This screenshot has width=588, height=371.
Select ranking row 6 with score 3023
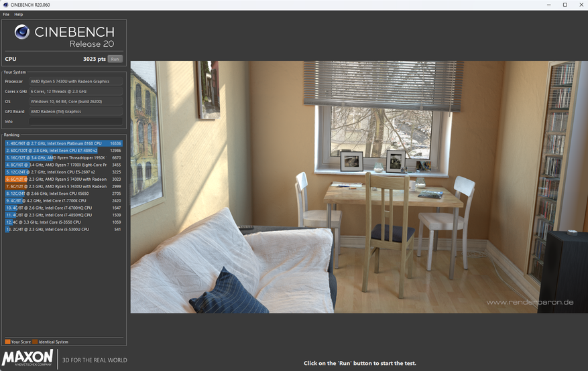coord(64,179)
